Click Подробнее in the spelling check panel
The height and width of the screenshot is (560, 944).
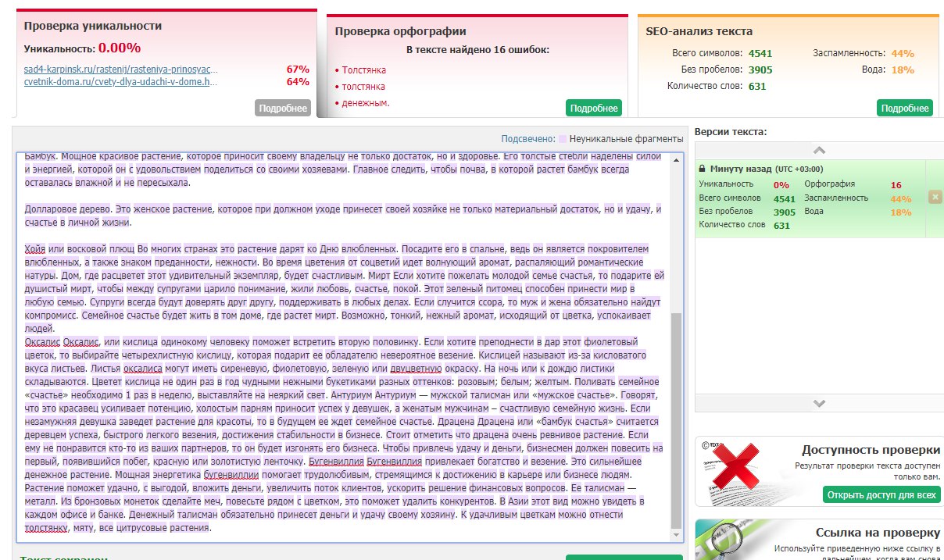point(593,108)
